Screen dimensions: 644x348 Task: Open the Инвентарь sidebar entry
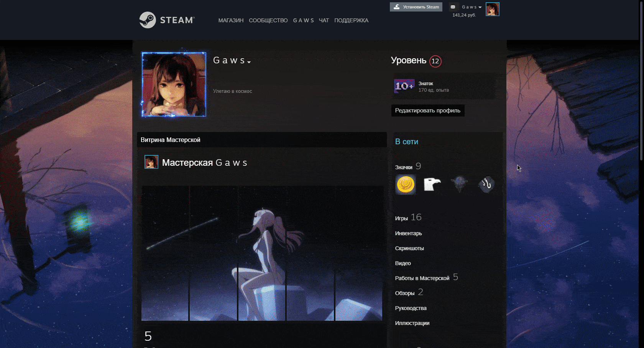pyautogui.click(x=408, y=233)
